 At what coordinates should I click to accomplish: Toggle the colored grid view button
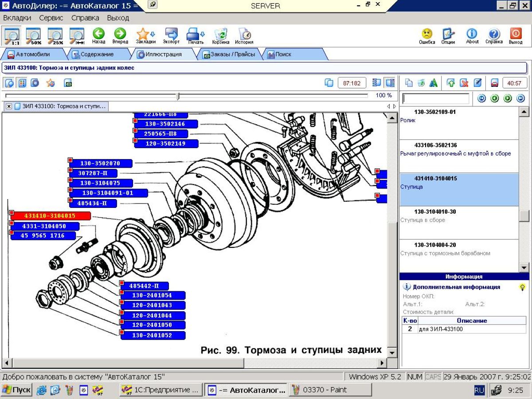22,83
